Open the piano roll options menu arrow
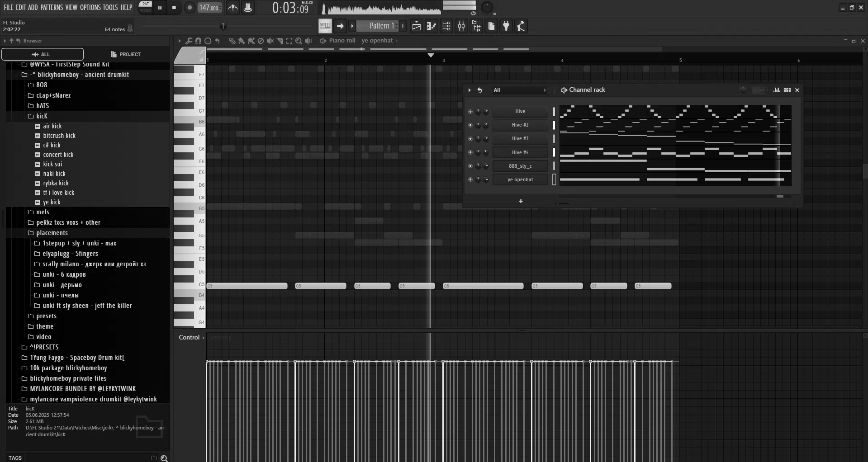This screenshot has width=868, height=462. click(180, 41)
